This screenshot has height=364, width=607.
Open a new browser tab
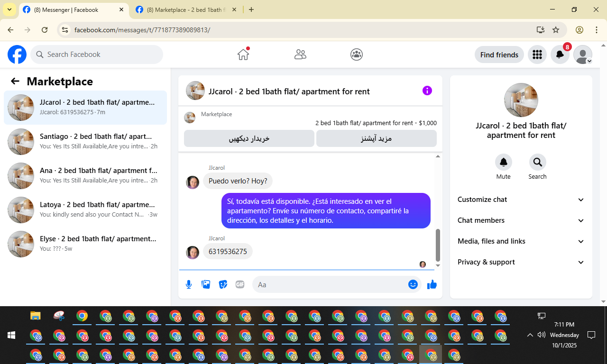pyautogui.click(x=251, y=9)
